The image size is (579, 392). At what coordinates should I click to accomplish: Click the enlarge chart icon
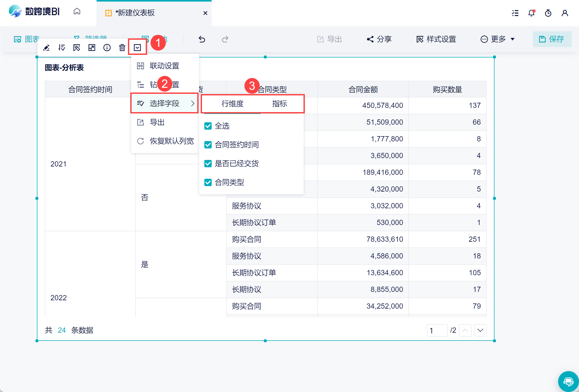92,48
